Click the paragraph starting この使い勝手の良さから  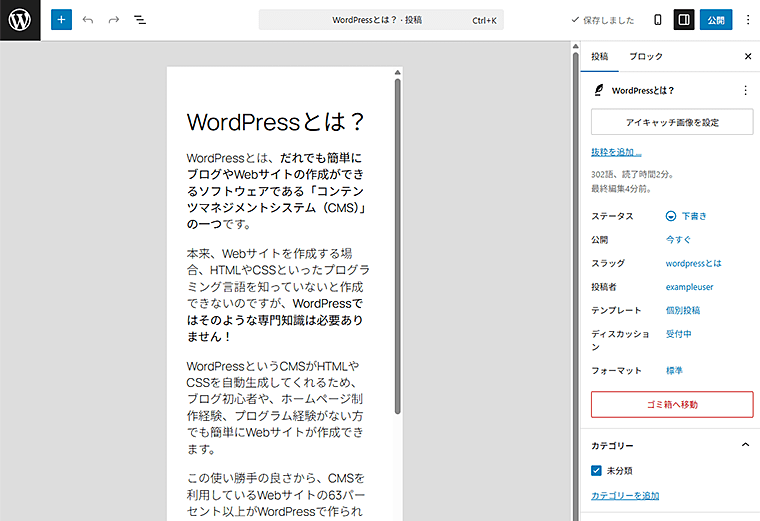pos(275,495)
